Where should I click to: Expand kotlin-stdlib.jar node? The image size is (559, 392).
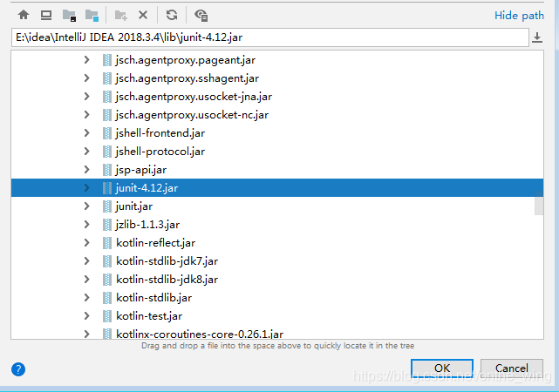86,298
